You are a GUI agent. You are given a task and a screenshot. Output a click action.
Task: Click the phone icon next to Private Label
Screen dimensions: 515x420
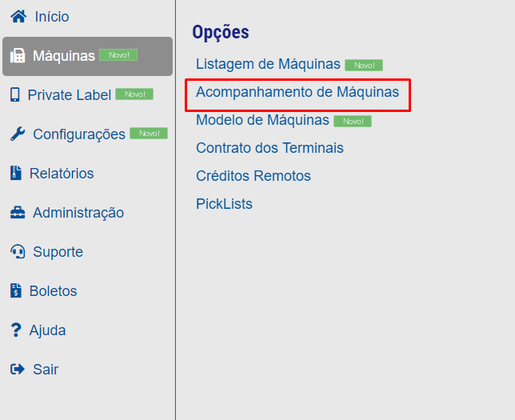point(14,94)
